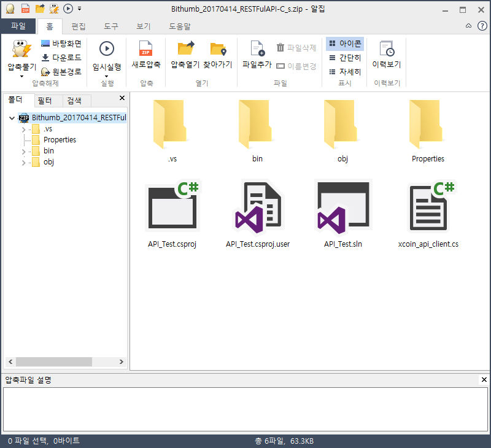Click the 찾아가기 locate folder icon
The width and height of the screenshot is (491, 448).
[x=218, y=49]
